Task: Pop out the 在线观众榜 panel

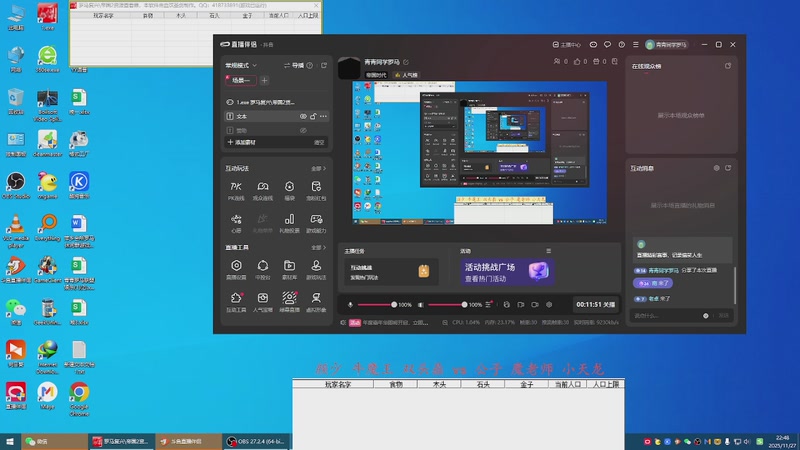Action: pyautogui.click(x=728, y=66)
